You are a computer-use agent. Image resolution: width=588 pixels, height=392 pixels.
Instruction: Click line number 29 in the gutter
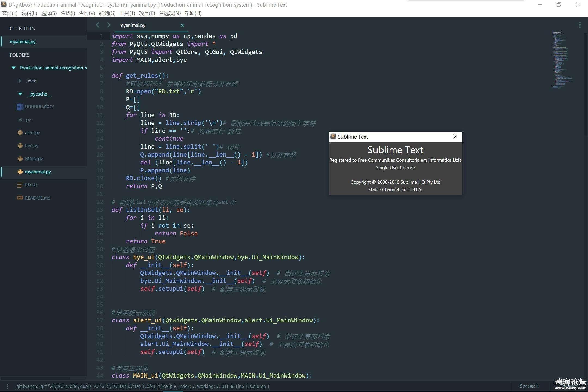(100, 257)
